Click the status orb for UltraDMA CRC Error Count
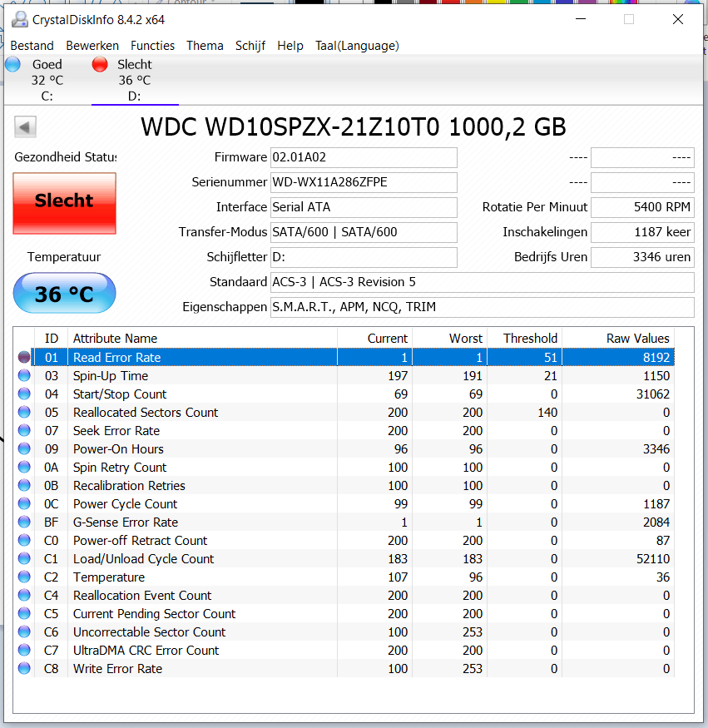The width and height of the screenshot is (708, 728). [24, 650]
